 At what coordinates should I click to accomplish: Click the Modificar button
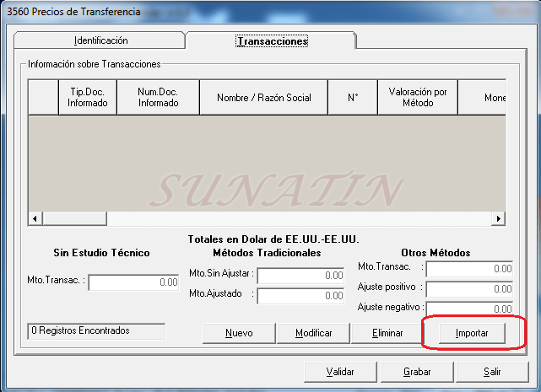pyautogui.click(x=313, y=333)
